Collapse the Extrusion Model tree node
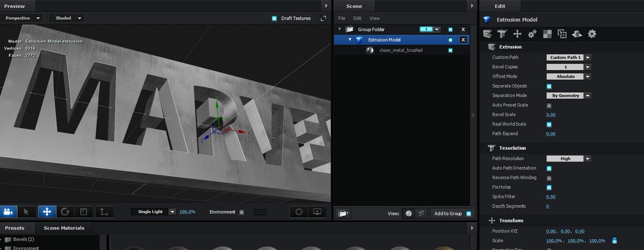644x250 pixels. tap(350, 40)
